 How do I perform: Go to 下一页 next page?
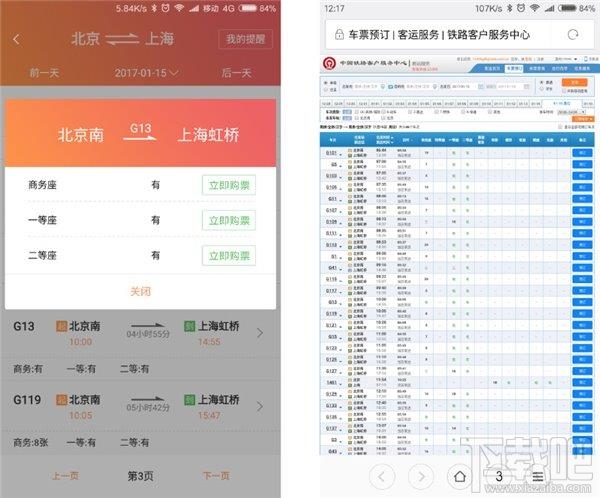point(216,476)
